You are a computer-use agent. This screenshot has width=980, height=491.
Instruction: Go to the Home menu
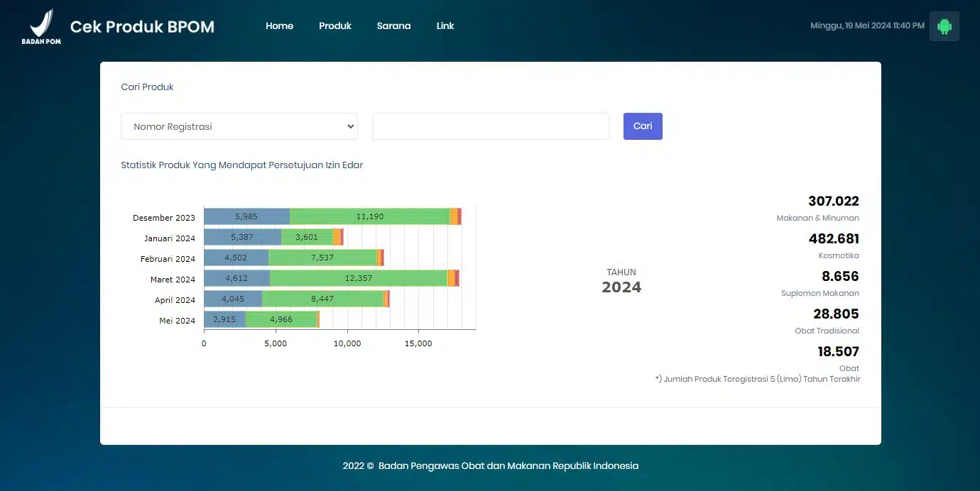tap(279, 26)
